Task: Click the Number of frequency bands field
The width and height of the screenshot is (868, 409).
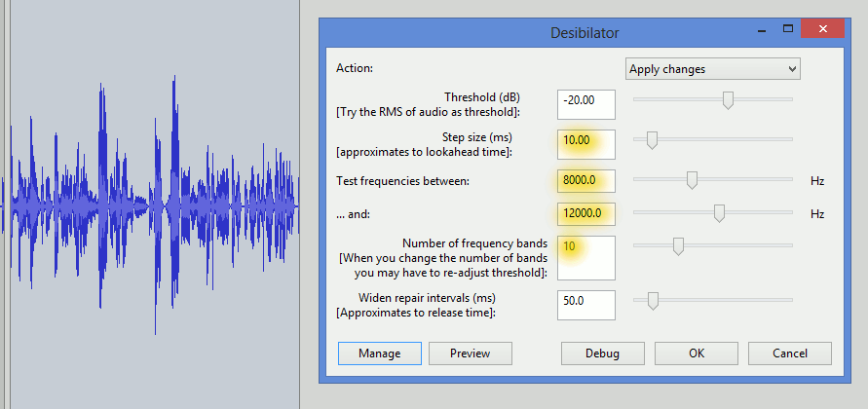Action: pyautogui.click(x=586, y=258)
